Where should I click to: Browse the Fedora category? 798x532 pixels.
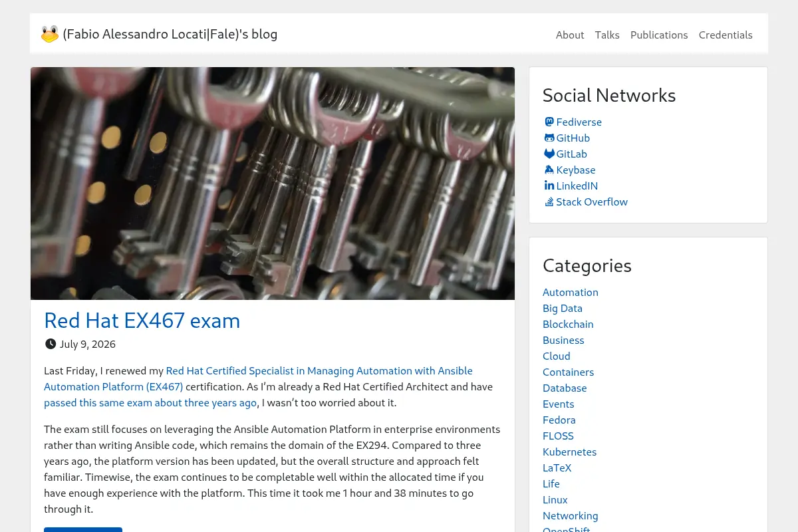coord(559,420)
